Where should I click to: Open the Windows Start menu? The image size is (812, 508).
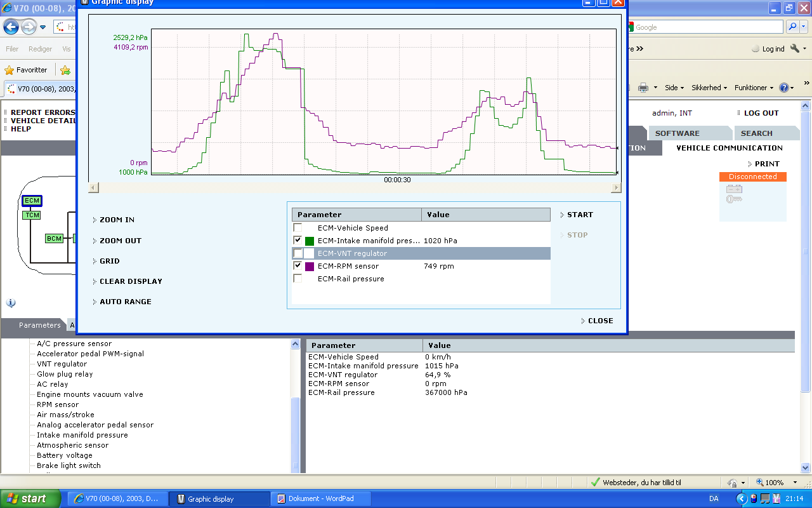[30, 498]
